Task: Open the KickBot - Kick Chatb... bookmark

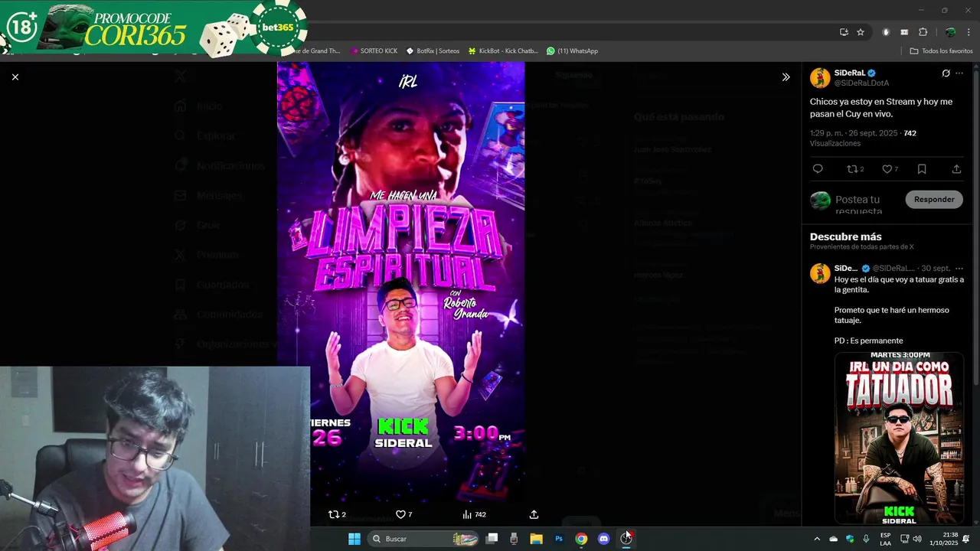Action: tap(503, 51)
